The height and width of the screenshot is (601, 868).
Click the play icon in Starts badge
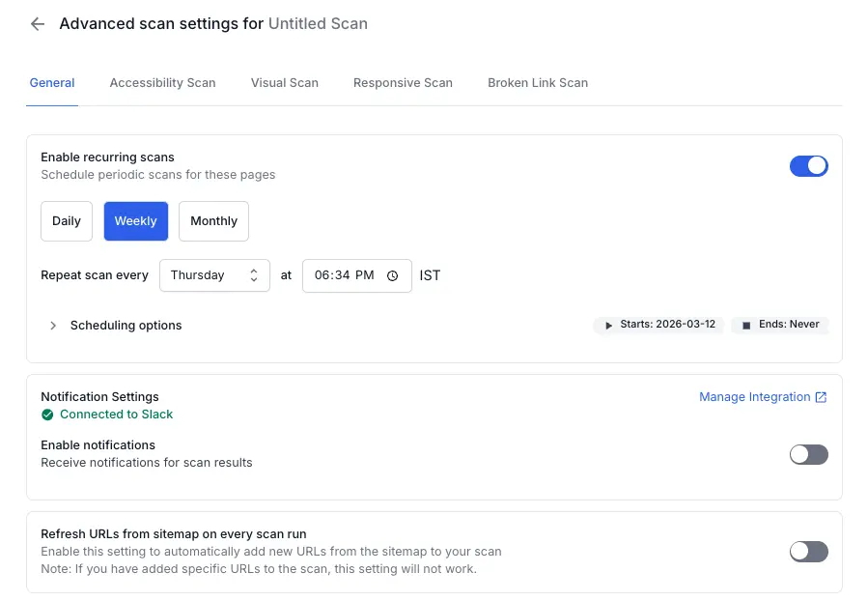point(608,326)
